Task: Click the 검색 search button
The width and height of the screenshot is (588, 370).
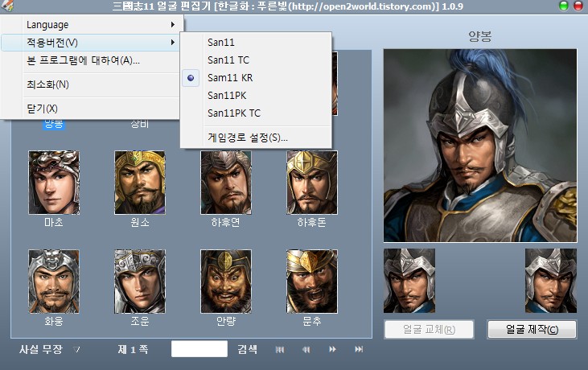Action: point(248,349)
